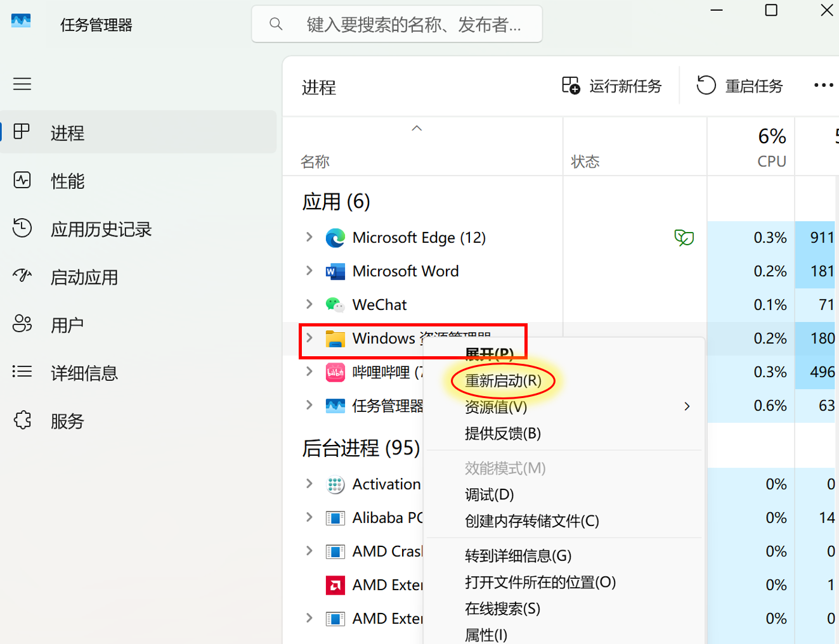Click the disabled 效能模式(M) menu entry
The width and height of the screenshot is (839, 644).
click(505, 468)
